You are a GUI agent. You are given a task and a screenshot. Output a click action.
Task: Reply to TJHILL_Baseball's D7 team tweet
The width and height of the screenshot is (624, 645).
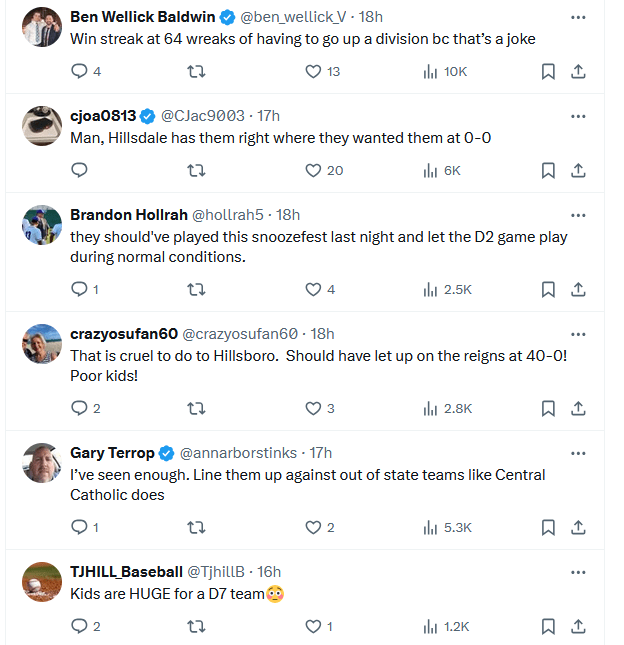point(81,626)
